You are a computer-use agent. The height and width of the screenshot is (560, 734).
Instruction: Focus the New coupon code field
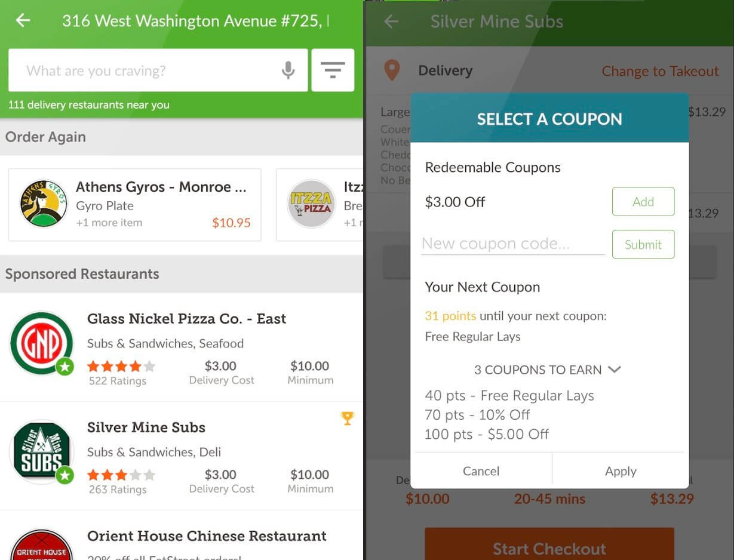(x=513, y=244)
